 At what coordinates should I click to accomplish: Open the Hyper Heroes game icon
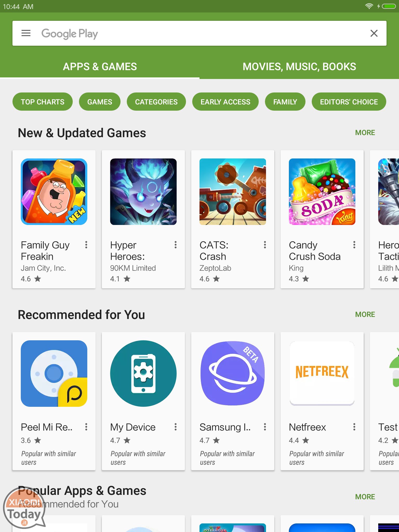[x=143, y=192]
